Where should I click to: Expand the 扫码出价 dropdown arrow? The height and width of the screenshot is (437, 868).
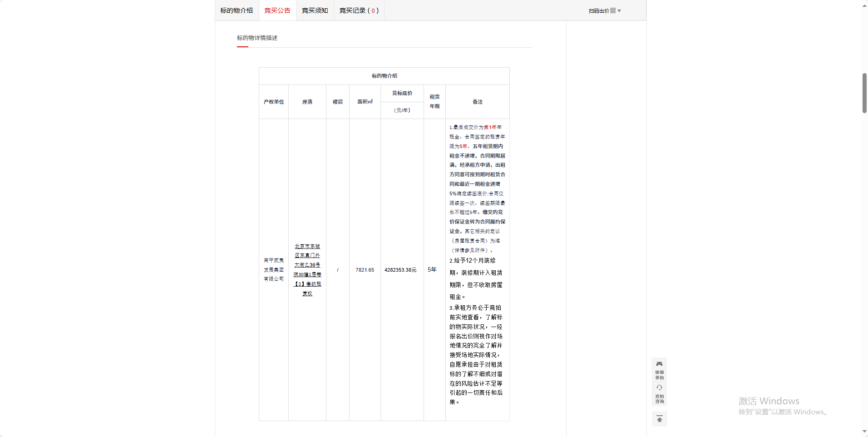(619, 11)
